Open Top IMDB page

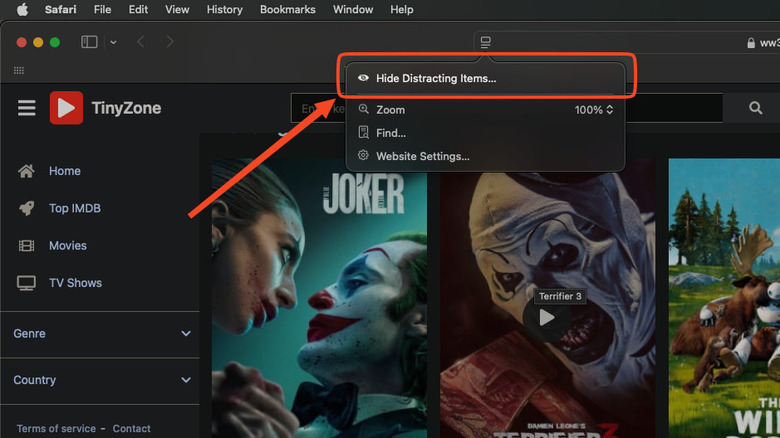[x=75, y=208]
